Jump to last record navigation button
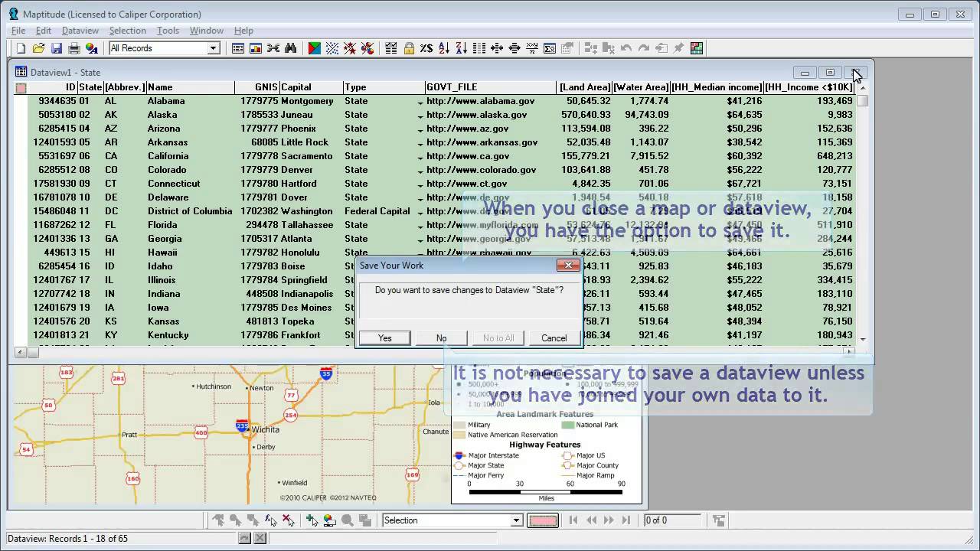The width and height of the screenshot is (980, 551). pos(626,520)
